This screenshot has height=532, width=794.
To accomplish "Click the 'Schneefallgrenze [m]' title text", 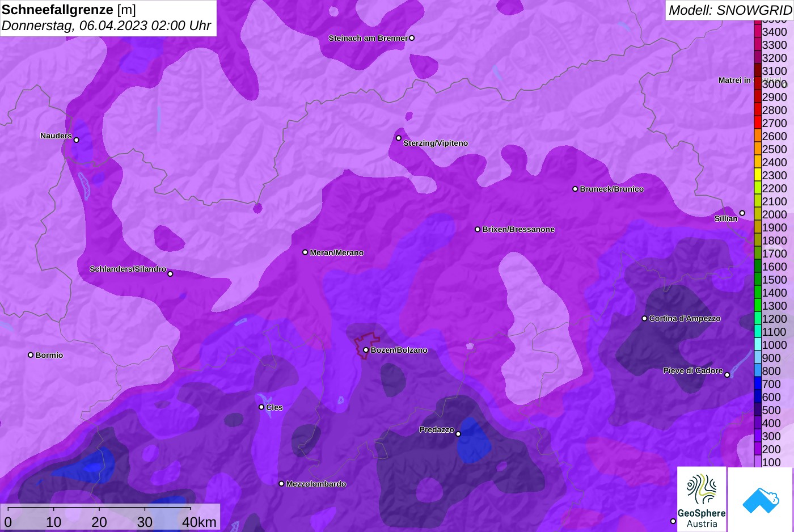I will (69, 10).
